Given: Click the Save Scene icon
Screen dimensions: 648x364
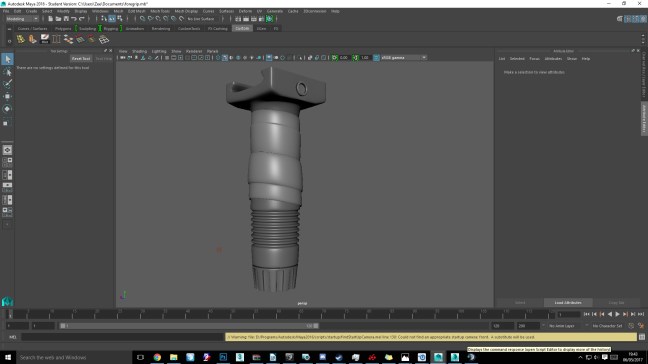Looking at the screenshot, I should [x=66, y=19].
